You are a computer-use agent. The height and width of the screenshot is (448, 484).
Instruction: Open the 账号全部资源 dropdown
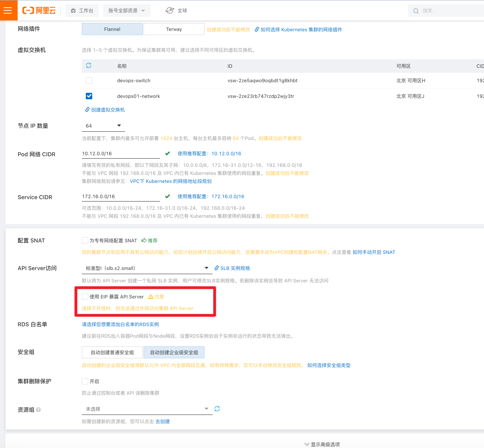(127, 10)
